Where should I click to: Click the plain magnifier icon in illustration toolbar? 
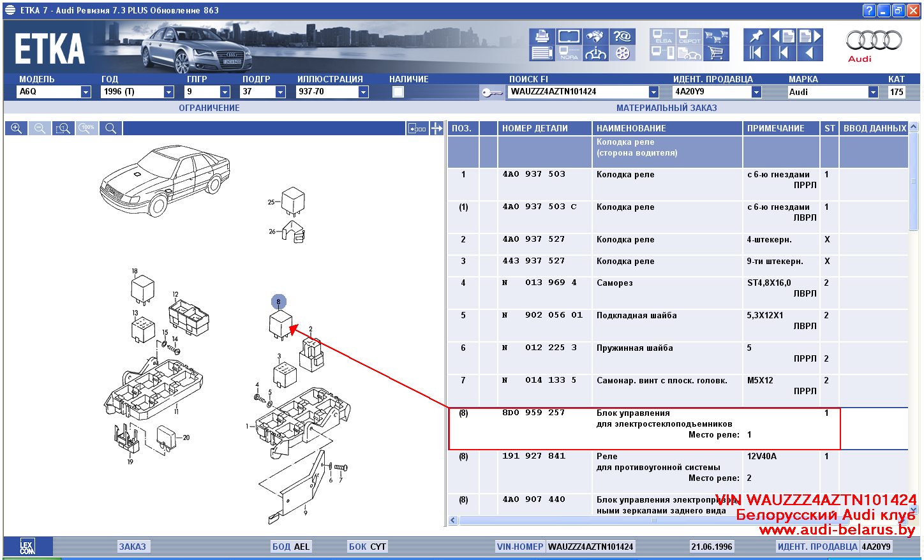click(110, 128)
